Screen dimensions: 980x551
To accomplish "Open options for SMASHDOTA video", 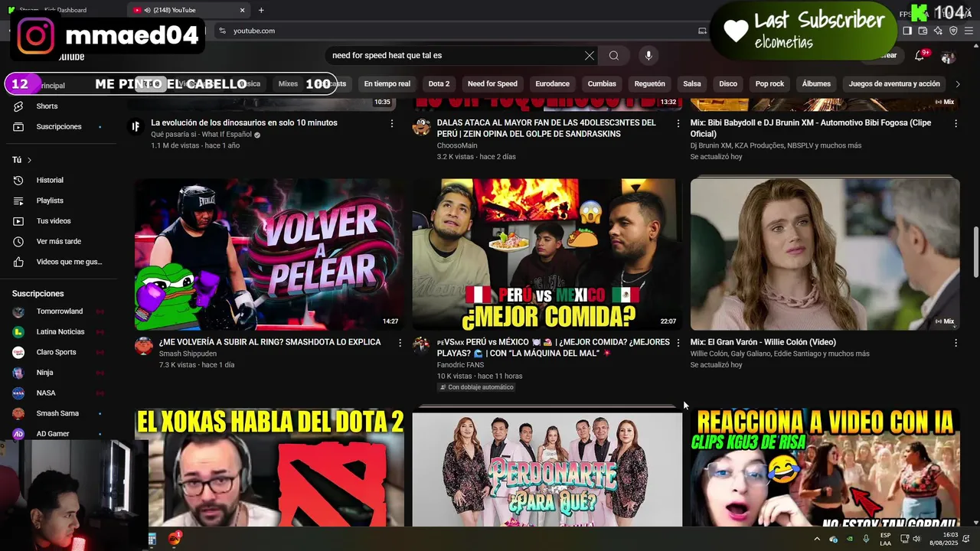I will tap(400, 343).
